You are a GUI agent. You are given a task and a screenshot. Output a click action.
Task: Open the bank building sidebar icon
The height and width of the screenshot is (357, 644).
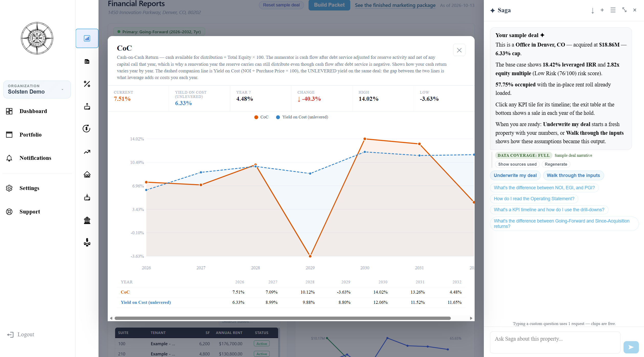87,220
